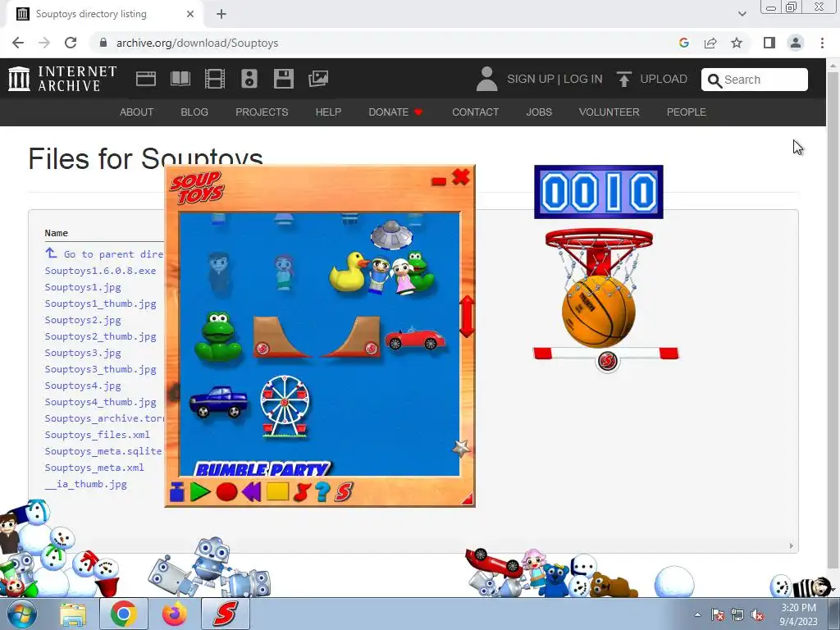Close Soup Toys toybox with red X

pyautogui.click(x=461, y=177)
